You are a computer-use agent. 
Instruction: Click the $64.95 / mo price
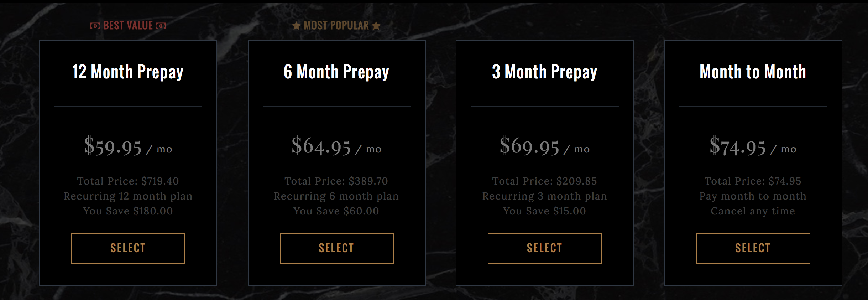click(x=336, y=146)
